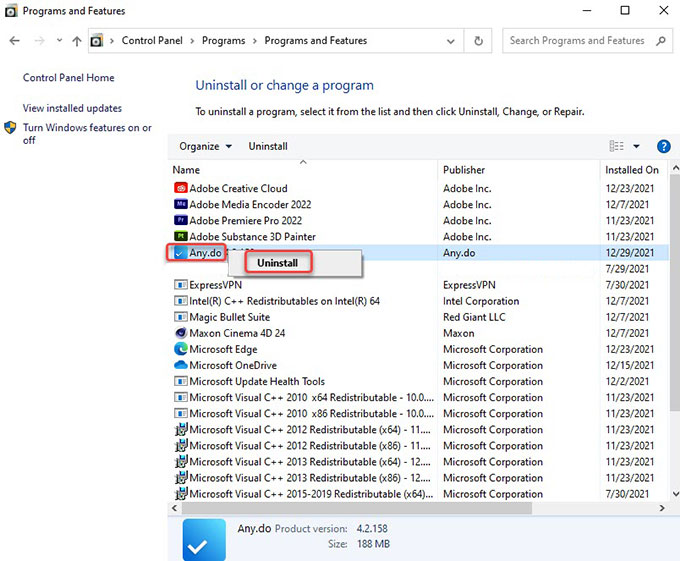The image size is (680, 561).
Task: Sort by Installed On column header
Action: [634, 170]
